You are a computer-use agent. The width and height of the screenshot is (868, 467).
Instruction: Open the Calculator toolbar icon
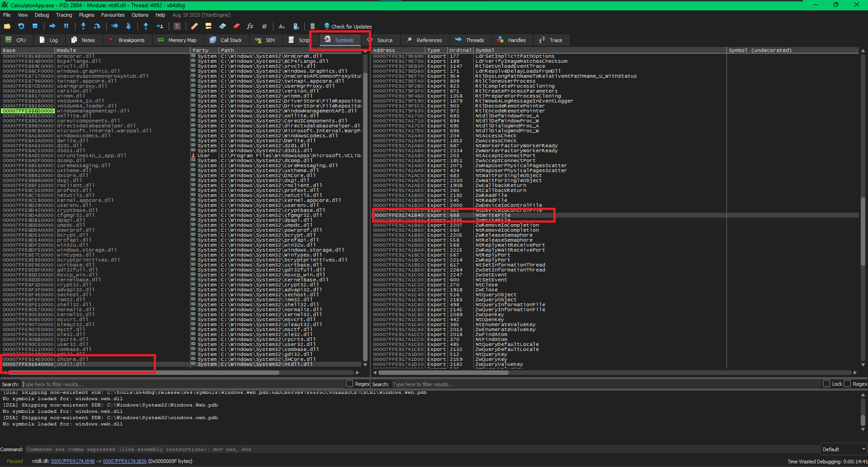[312, 27]
